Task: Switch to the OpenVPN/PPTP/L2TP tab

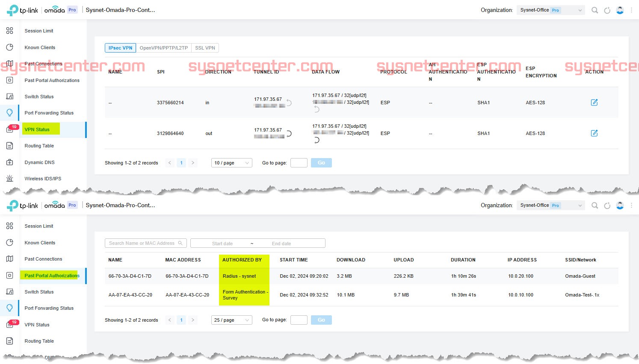Action: click(x=163, y=48)
